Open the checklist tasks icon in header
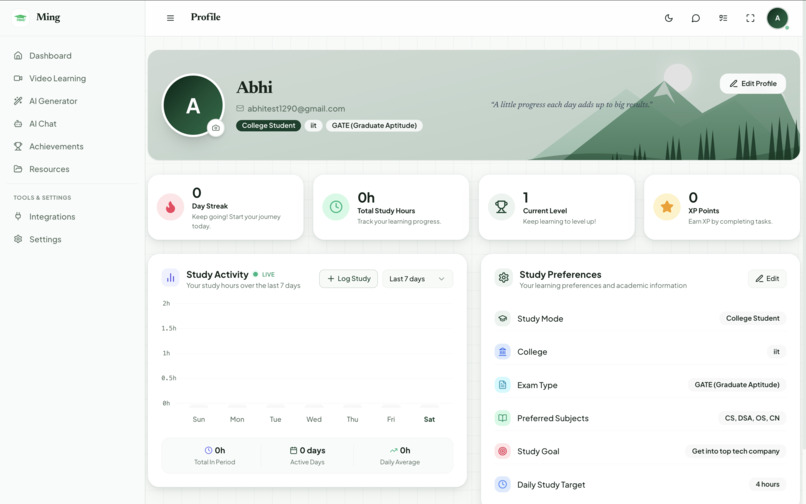Viewport: 806px width, 504px height. pos(723,18)
